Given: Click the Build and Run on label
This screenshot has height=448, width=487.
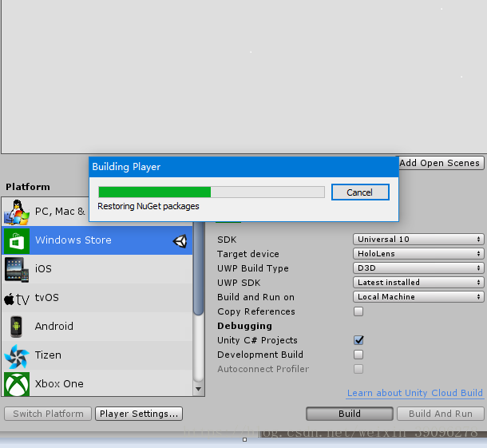Looking at the screenshot, I should [x=255, y=297].
